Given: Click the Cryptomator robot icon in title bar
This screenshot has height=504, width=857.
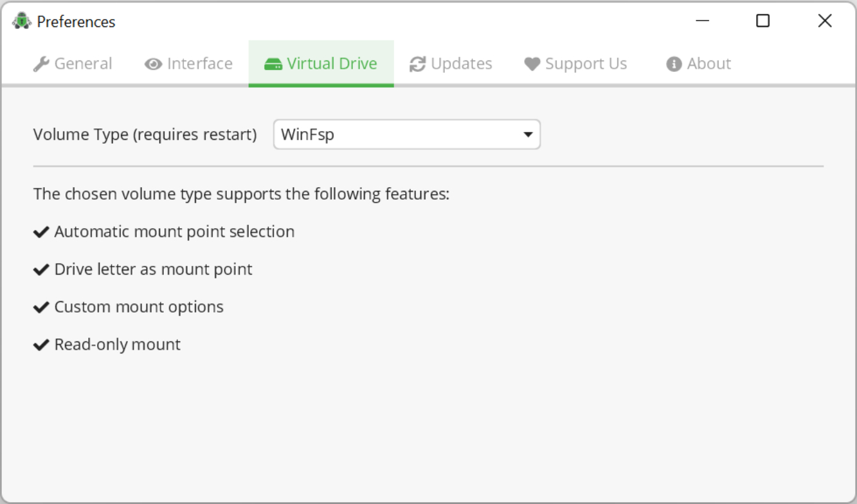Looking at the screenshot, I should [21, 21].
